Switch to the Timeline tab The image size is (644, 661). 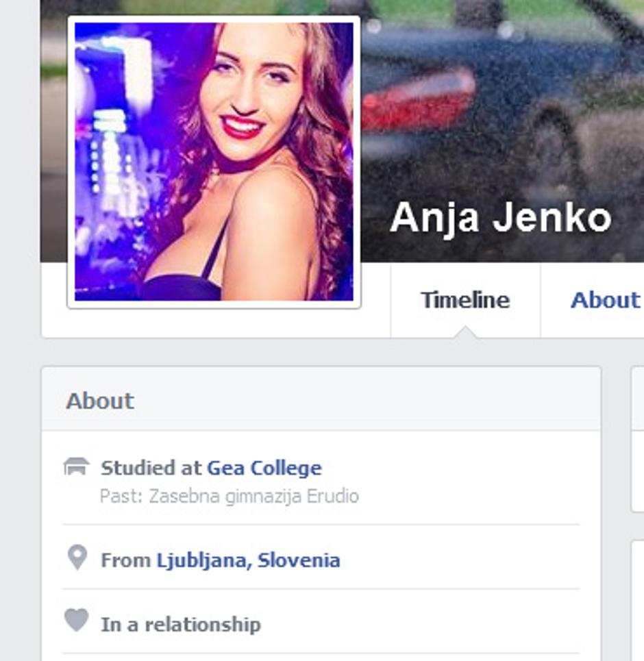point(465,299)
